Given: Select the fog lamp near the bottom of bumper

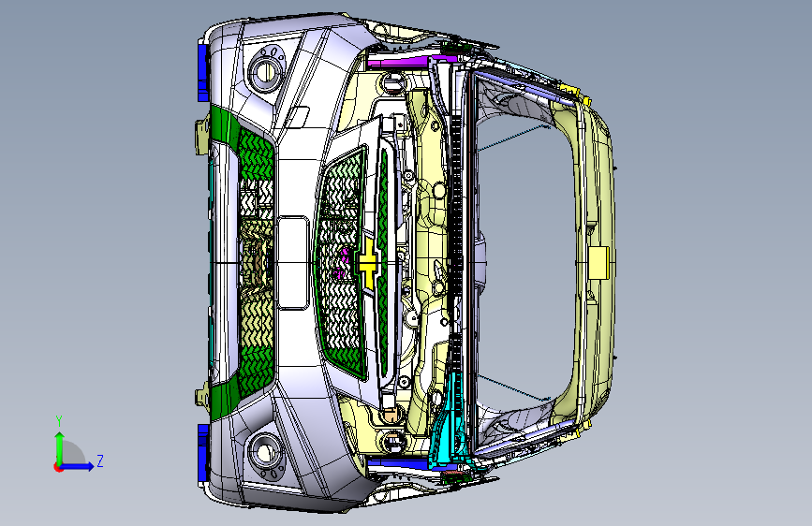Looking at the screenshot, I should (266, 454).
